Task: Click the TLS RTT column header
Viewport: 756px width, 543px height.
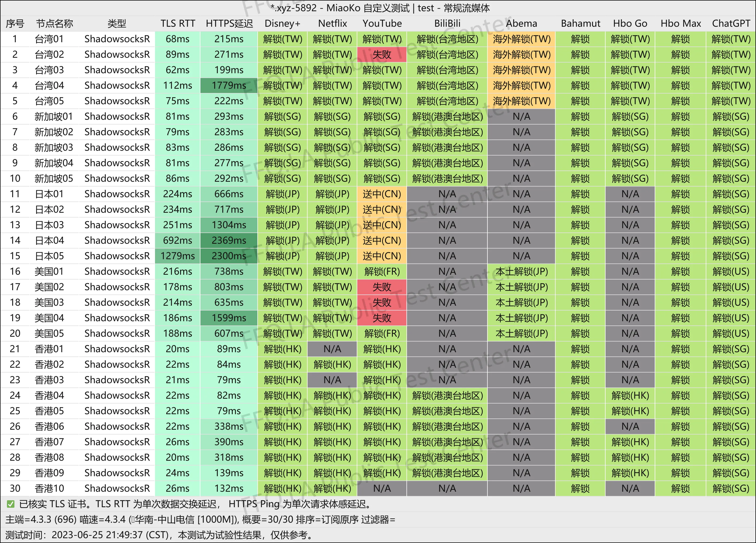Action: click(178, 24)
